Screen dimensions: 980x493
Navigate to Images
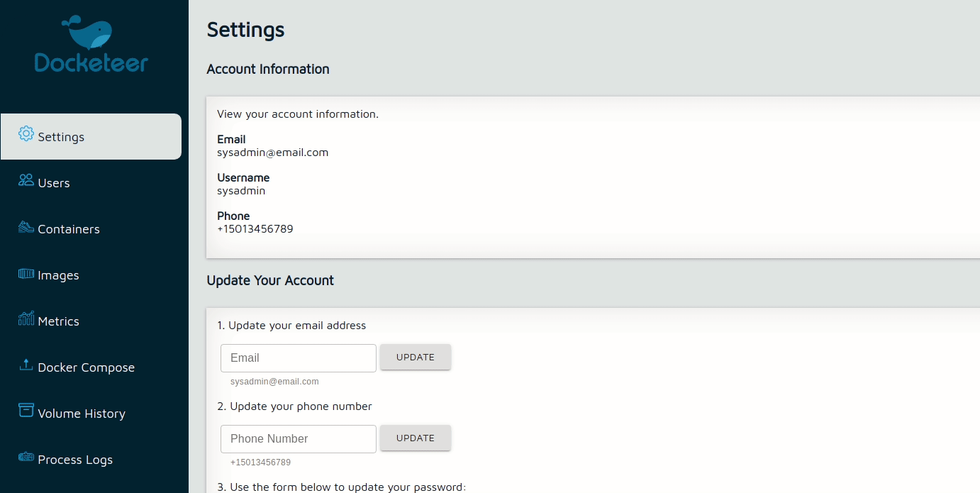point(91,275)
